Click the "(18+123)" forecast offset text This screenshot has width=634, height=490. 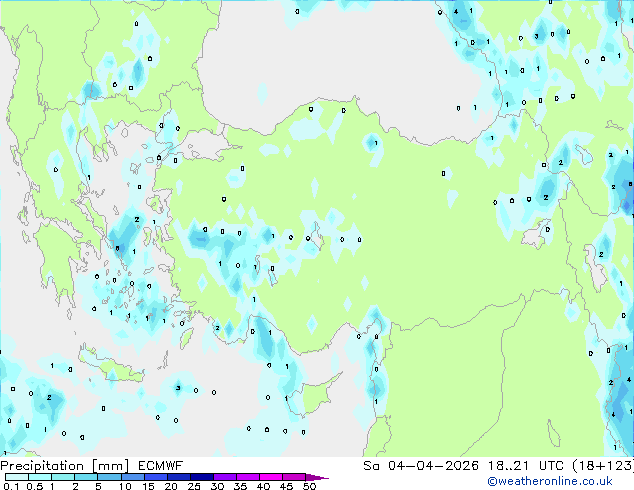[603, 466]
